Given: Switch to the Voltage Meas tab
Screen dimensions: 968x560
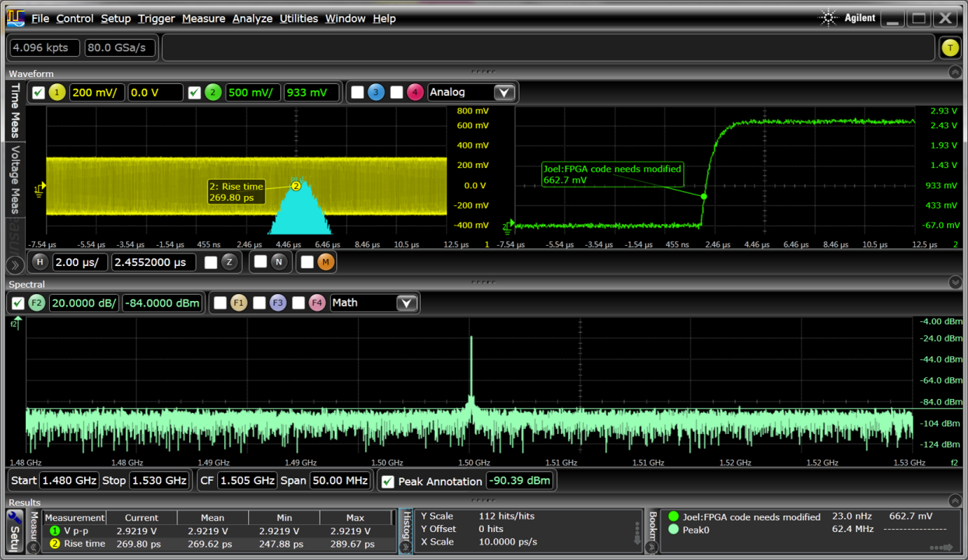Looking at the screenshot, I should [x=15, y=179].
